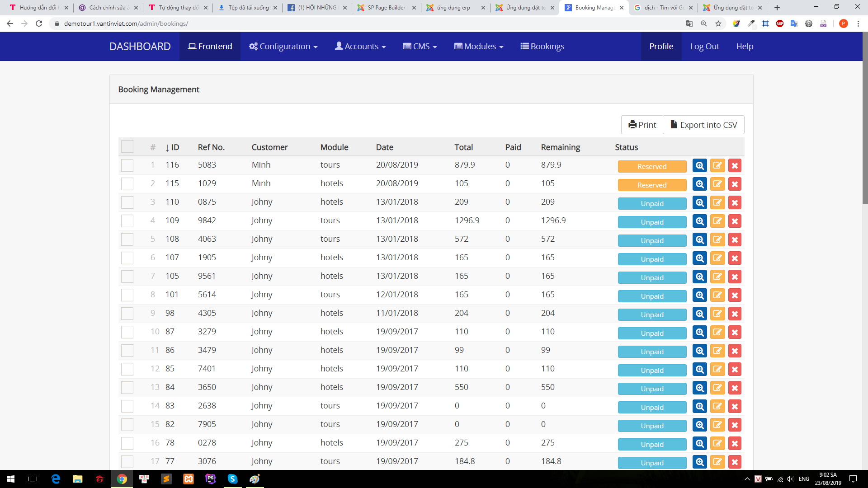868x488 pixels.
Task: Export bookings into CSV
Action: pyautogui.click(x=703, y=125)
